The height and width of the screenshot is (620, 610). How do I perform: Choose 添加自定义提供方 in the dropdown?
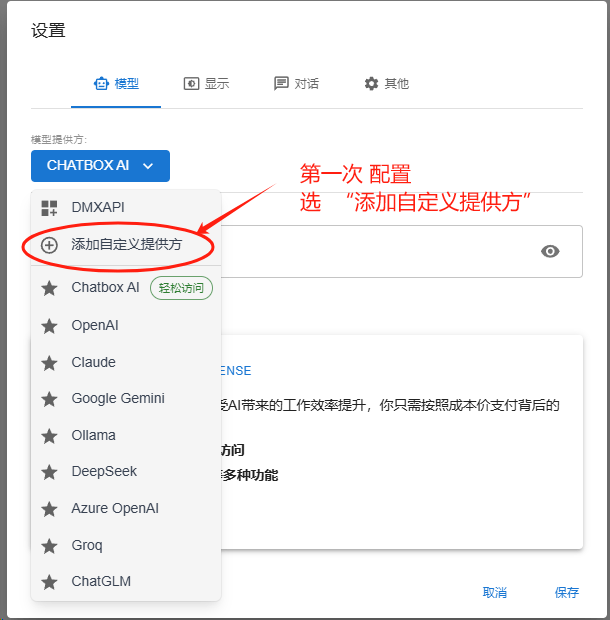coord(126,245)
